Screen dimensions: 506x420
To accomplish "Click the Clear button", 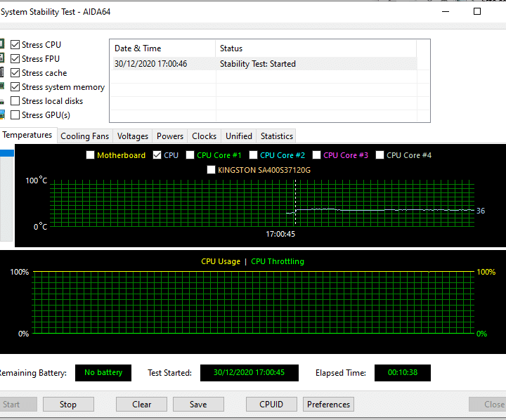I will [x=141, y=404].
